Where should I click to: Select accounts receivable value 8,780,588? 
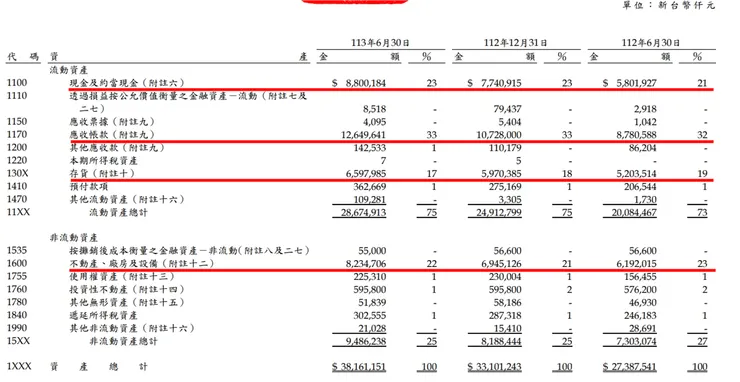click(636, 135)
